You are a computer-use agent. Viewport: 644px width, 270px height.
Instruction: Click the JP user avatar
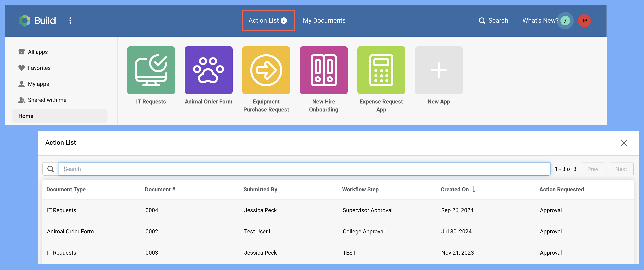(x=584, y=21)
